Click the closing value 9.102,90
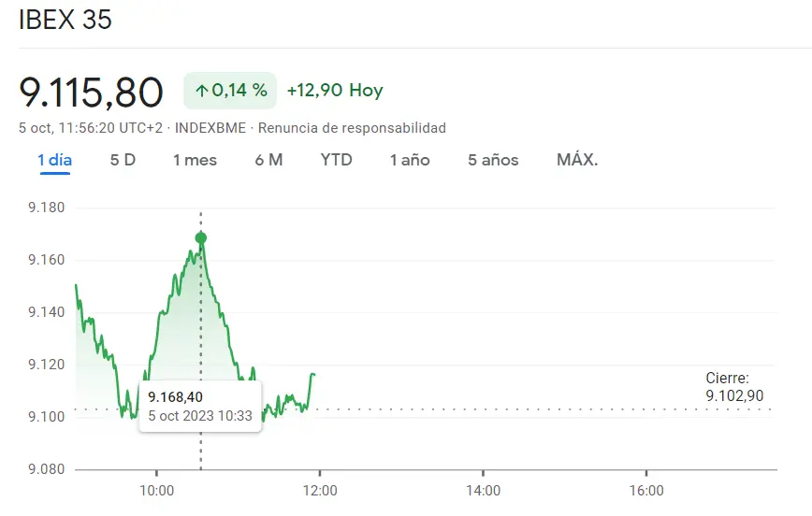This screenshot has width=812, height=516. pyautogui.click(x=734, y=396)
